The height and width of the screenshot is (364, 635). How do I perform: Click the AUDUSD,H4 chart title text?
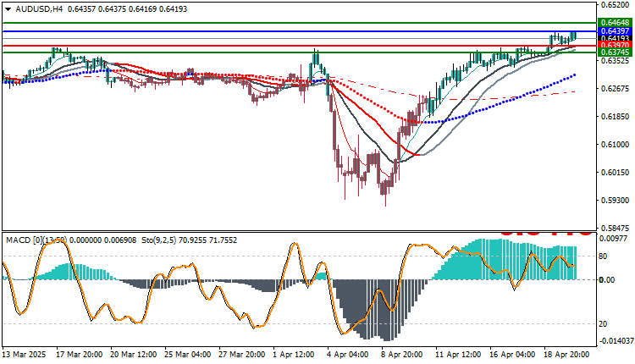[x=38, y=9]
